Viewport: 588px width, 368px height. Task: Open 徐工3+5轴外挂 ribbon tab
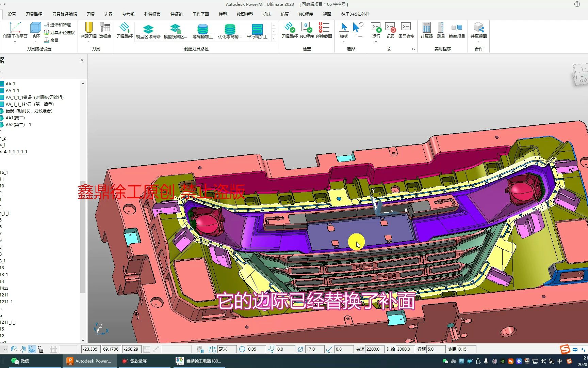coord(355,14)
